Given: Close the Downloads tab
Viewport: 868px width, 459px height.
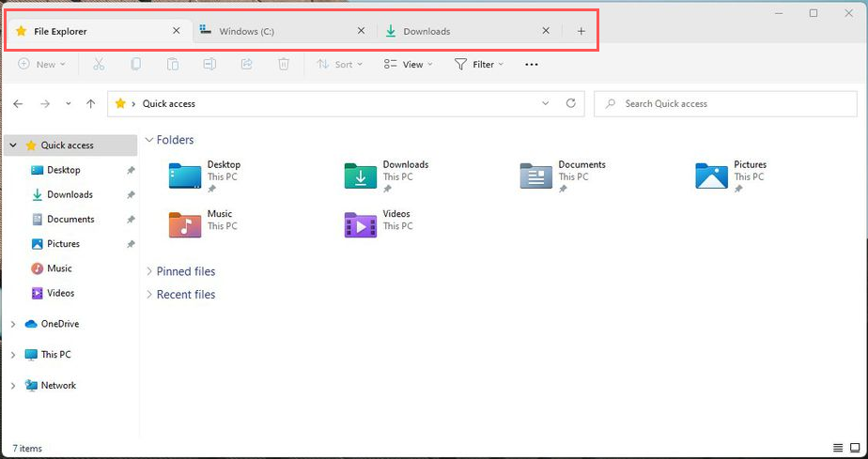Looking at the screenshot, I should coord(546,31).
